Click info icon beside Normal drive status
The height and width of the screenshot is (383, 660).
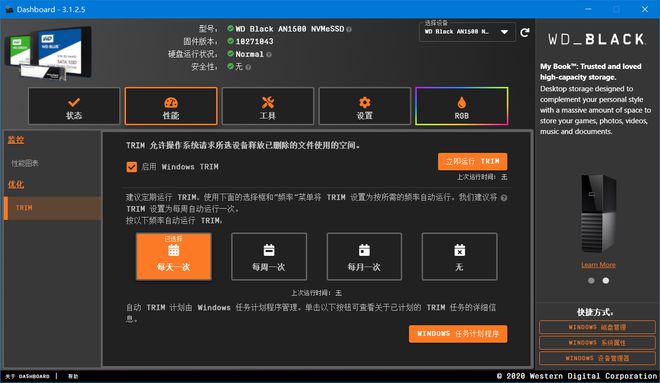[269, 54]
